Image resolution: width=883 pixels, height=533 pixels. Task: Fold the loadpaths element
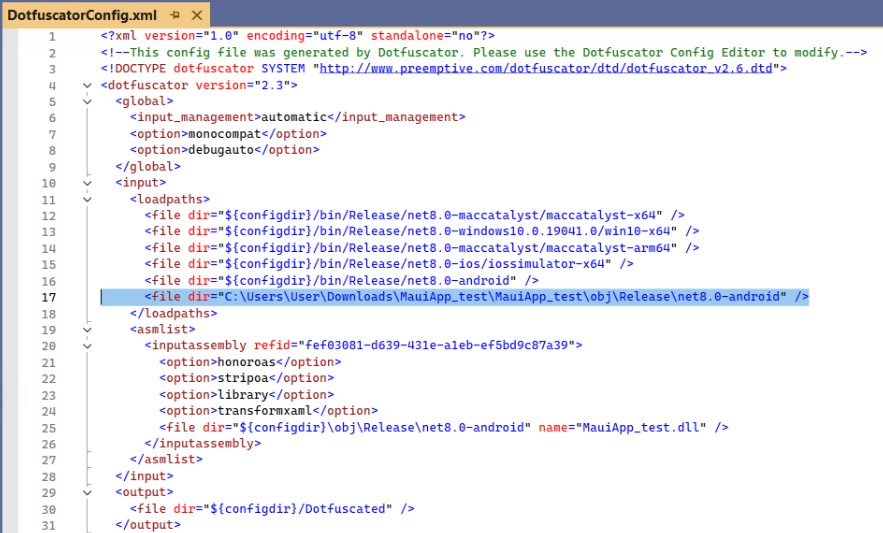(88, 199)
